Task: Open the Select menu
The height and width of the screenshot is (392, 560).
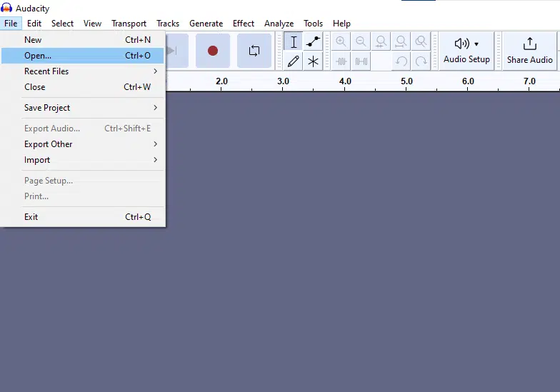Action: (63, 23)
